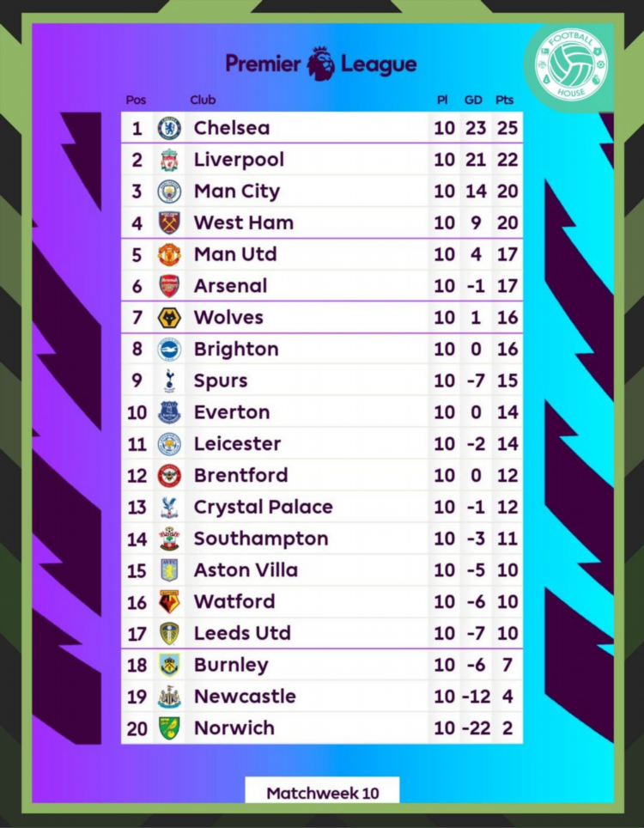Click the Premier League lion logo
644x828 pixels.
pyautogui.click(x=321, y=64)
